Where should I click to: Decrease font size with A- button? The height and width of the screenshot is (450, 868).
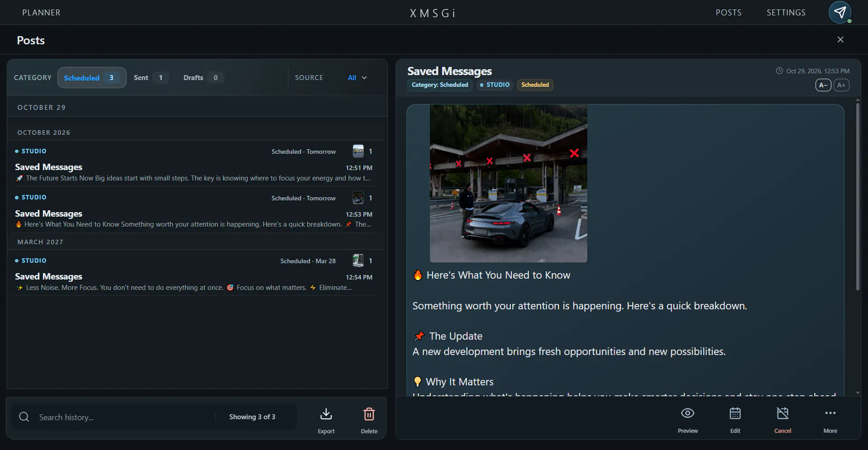click(823, 85)
